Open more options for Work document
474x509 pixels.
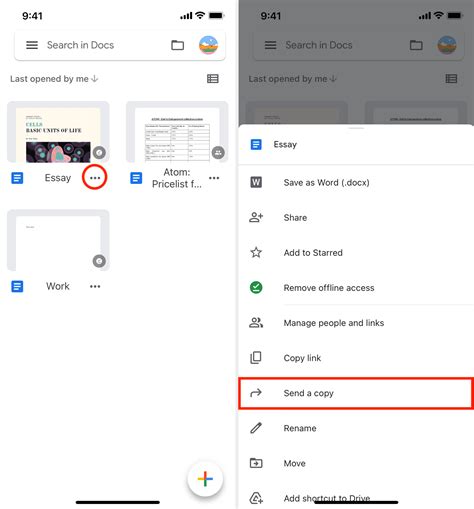coord(95,286)
